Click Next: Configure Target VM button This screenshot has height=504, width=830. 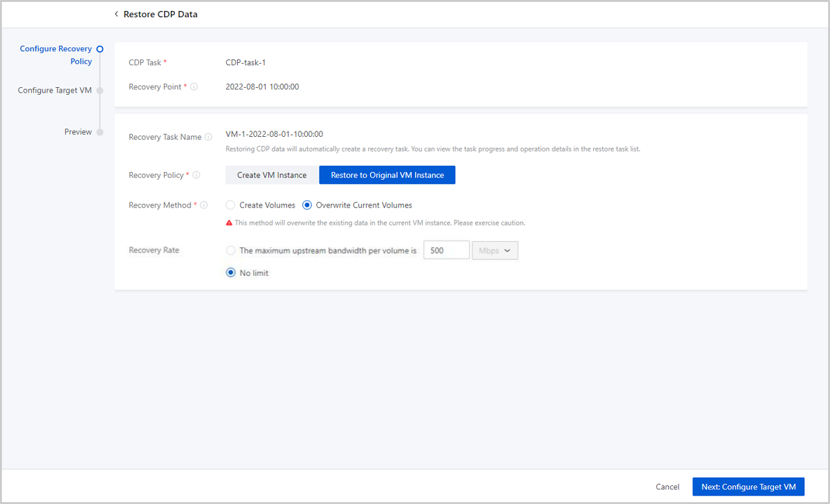point(748,487)
